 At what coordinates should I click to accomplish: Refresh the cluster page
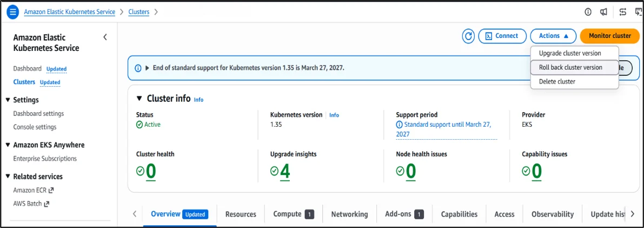click(x=468, y=36)
